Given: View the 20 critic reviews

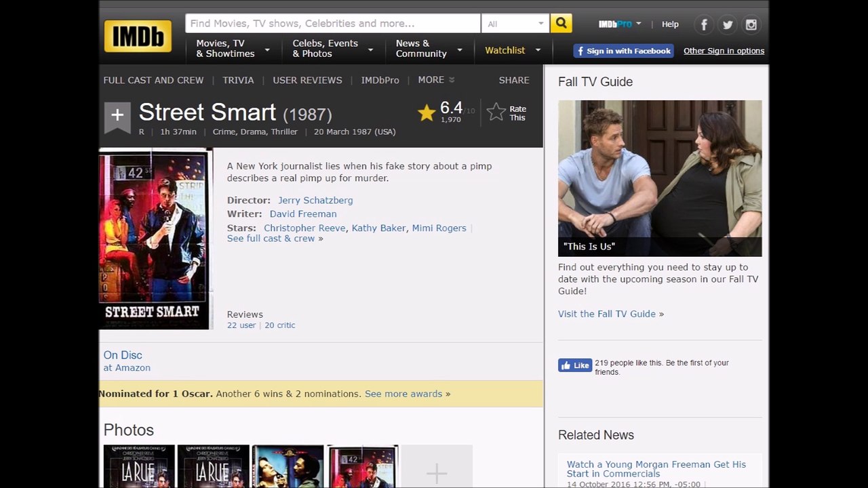Looking at the screenshot, I should [x=280, y=325].
